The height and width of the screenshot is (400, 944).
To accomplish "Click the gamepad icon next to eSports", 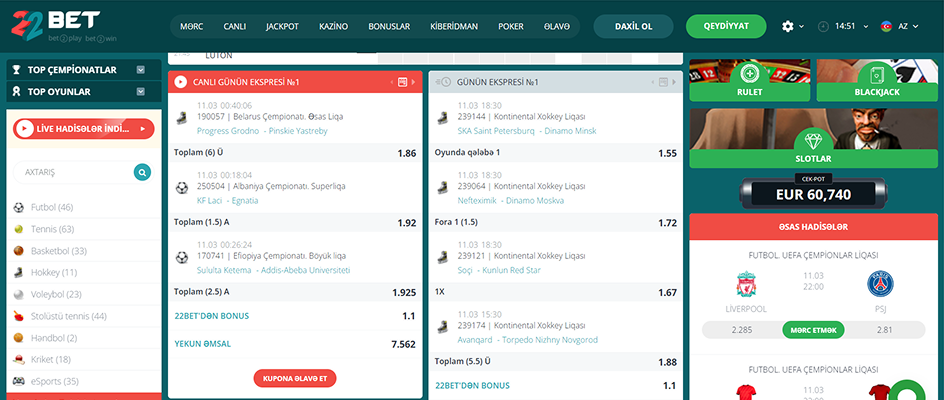I will click(19, 381).
